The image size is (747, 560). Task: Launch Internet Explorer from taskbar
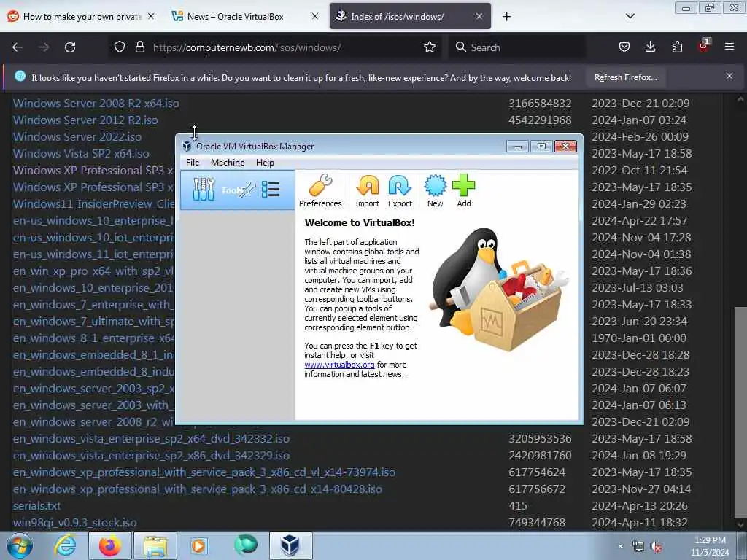[x=65, y=545]
